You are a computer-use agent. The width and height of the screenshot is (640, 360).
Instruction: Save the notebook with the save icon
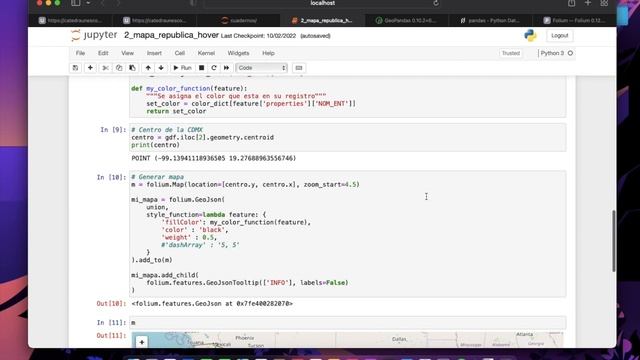coord(76,68)
